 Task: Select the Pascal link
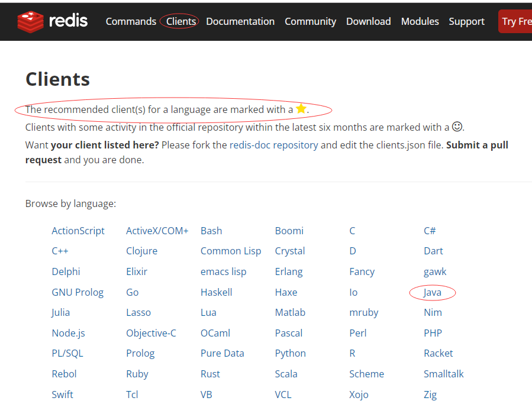pos(288,333)
